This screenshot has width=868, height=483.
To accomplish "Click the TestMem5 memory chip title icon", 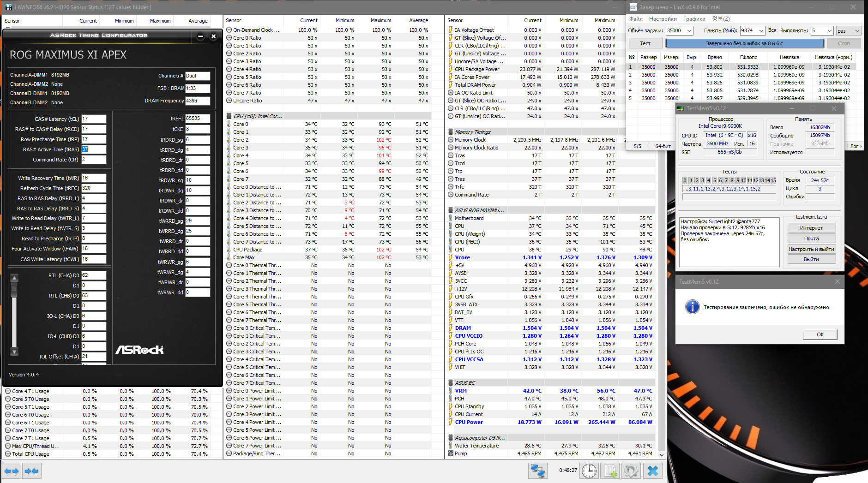I will pyautogui.click(x=681, y=108).
